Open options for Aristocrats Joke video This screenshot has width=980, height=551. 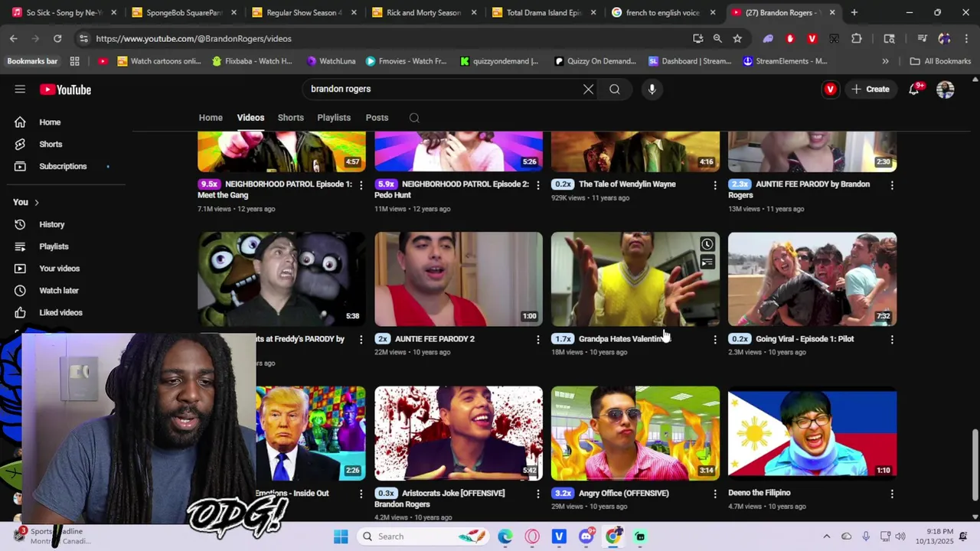pyautogui.click(x=537, y=494)
